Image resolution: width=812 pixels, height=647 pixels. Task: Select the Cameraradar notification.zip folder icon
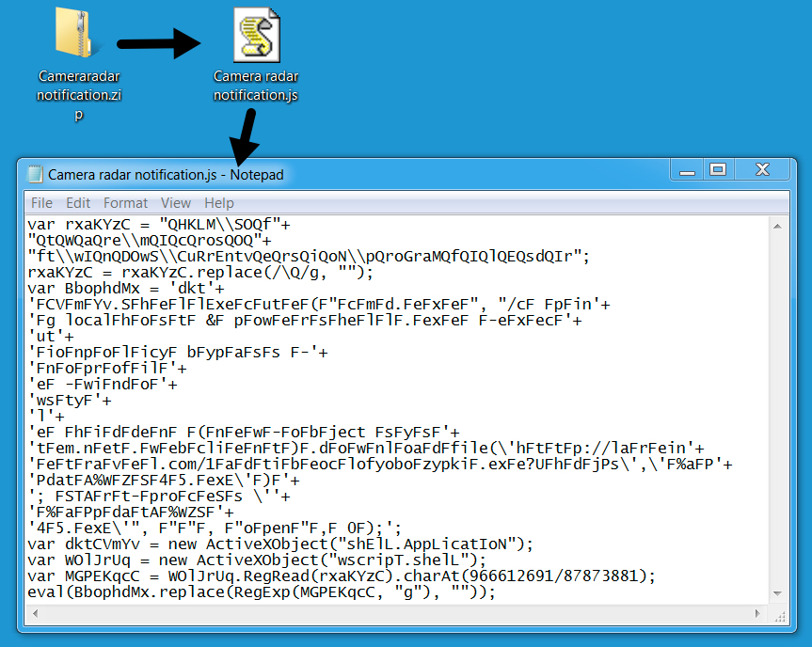(x=74, y=32)
